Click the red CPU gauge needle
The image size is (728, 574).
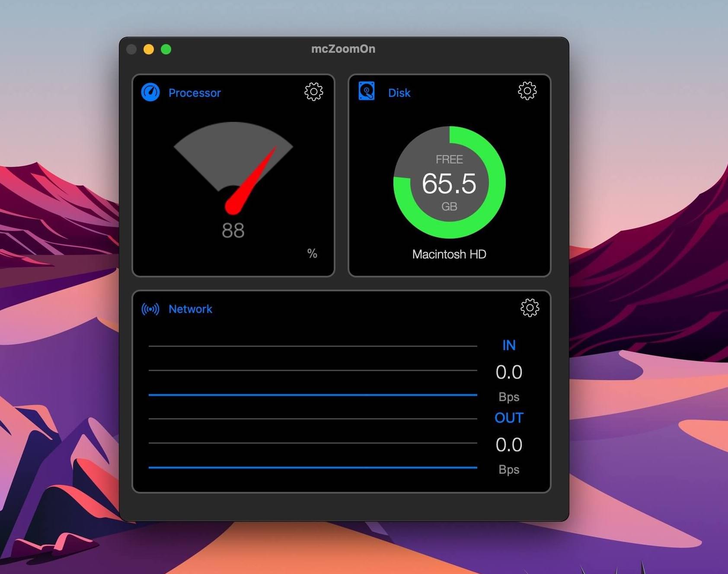point(250,182)
